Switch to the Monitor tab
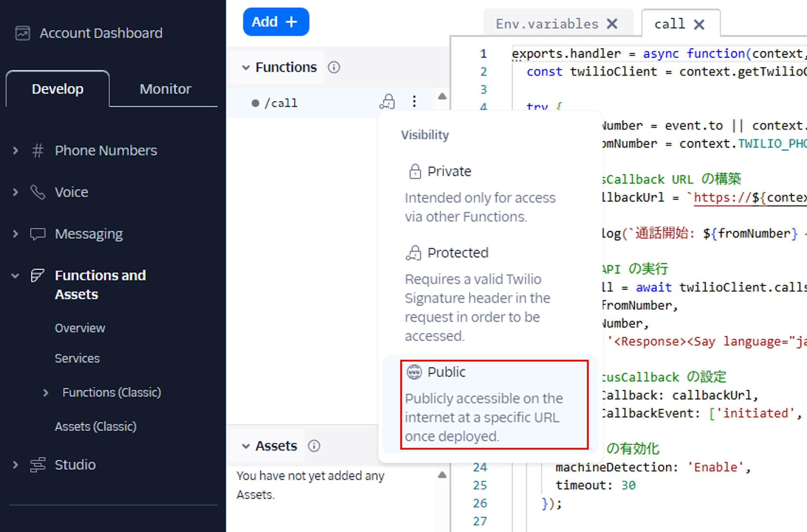Image resolution: width=807 pixels, height=532 pixels. click(x=165, y=89)
